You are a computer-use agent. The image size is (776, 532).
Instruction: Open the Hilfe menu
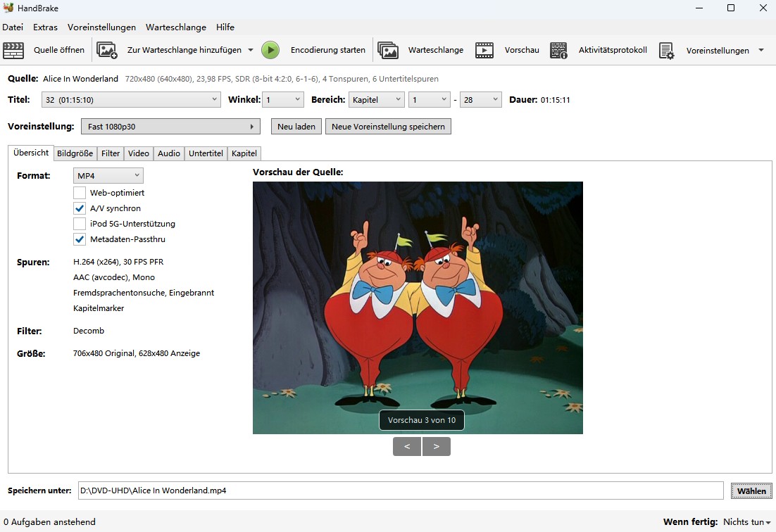[x=225, y=27]
